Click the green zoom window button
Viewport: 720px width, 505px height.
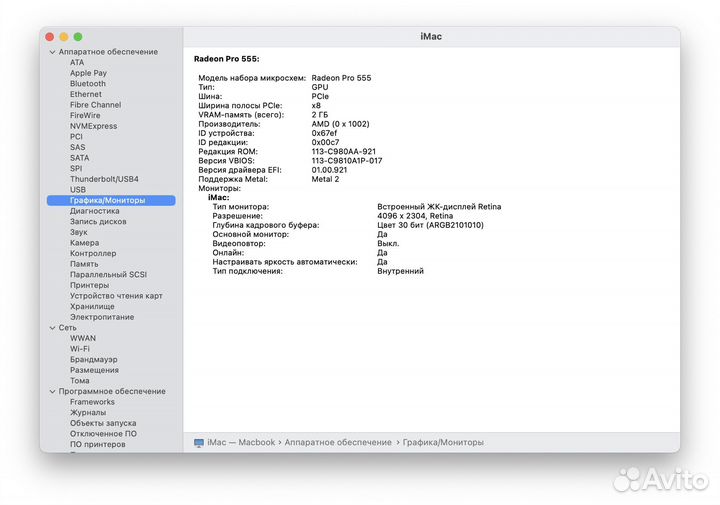(78, 37)
